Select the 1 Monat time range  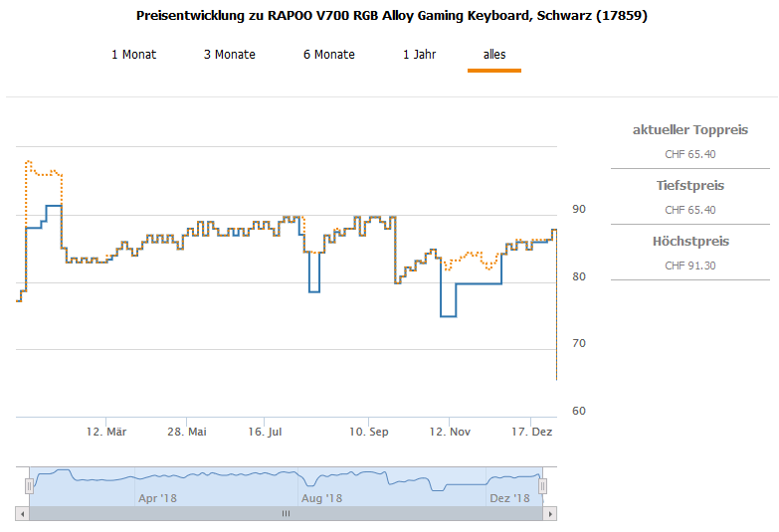(133, 55)
